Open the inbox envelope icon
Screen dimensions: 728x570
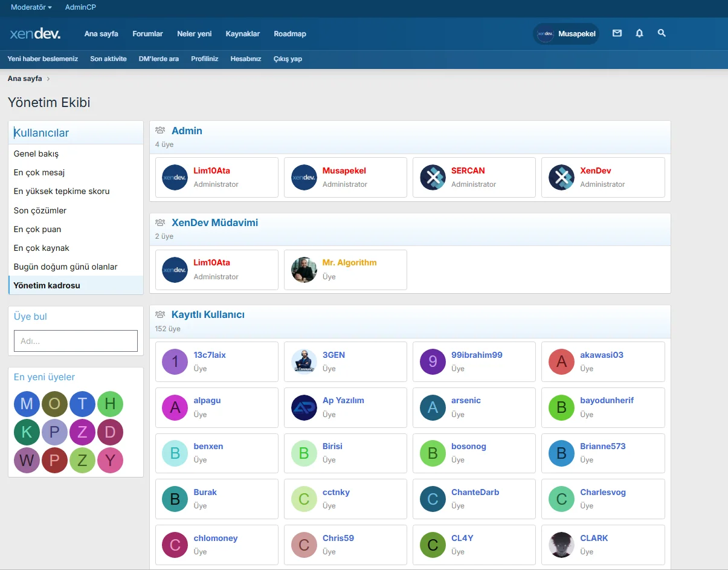(617, 34)
